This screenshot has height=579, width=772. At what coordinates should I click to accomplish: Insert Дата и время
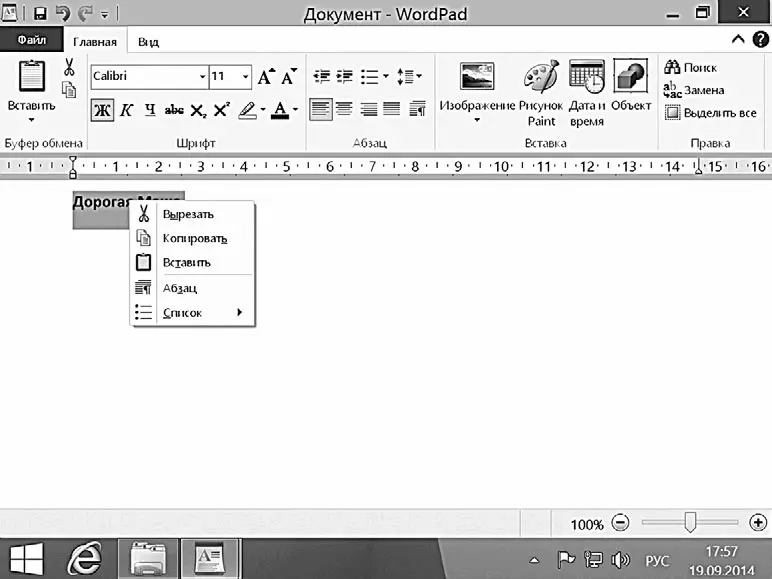click(587, 92)
